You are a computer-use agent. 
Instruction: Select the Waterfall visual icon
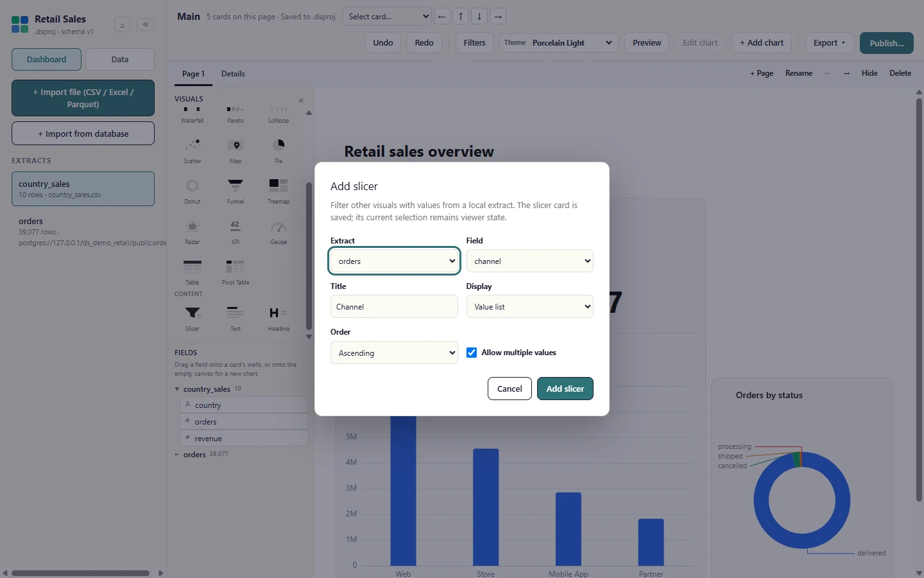click(x=192, y=114)
